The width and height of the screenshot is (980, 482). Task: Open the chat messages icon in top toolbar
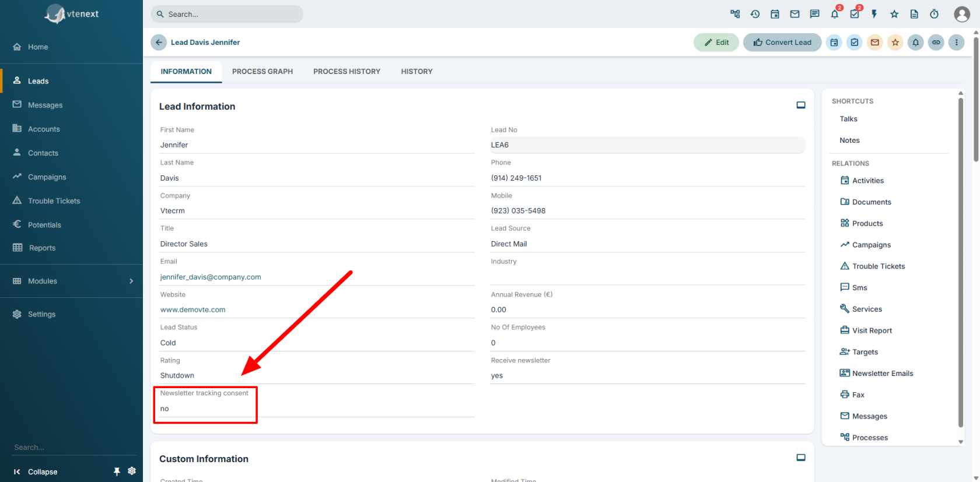814,14
